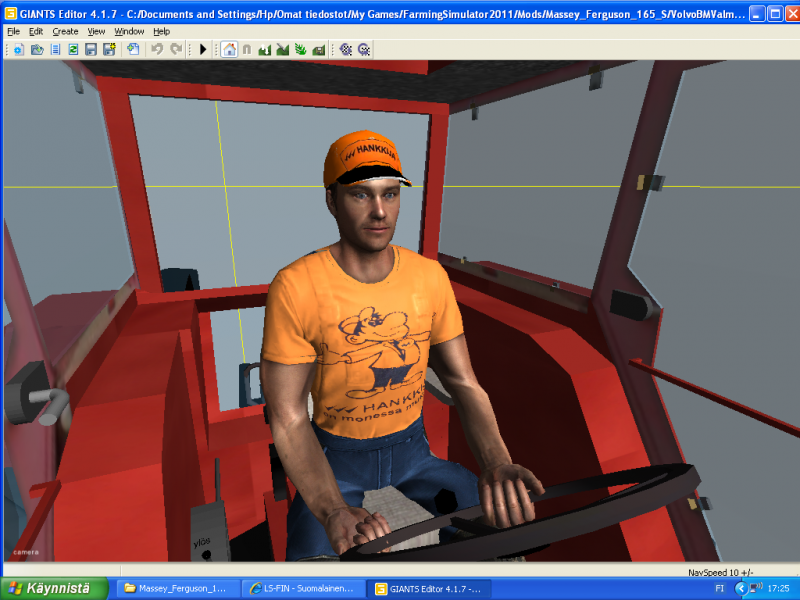Start the game with Play icon

point(203,49)
